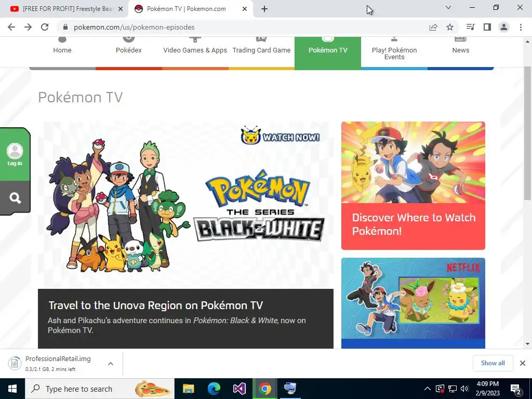The height and width of the screenshot is (399, 532).
Task: Click the address bar URL
Action: coord(134,27)
